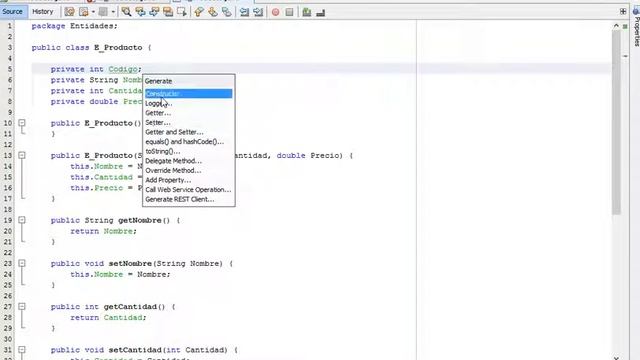
Task: Click the vertical editor scrollbar thumb
Action: point(616,122)
